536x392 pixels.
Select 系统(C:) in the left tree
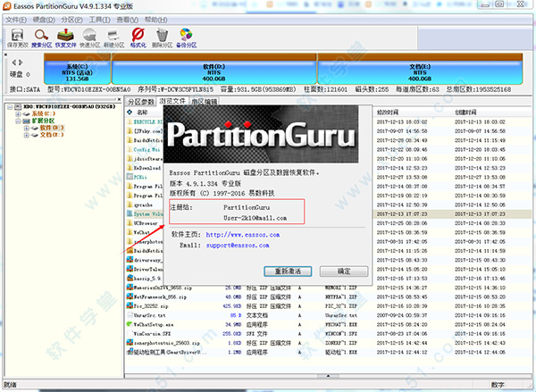[44, 113]
